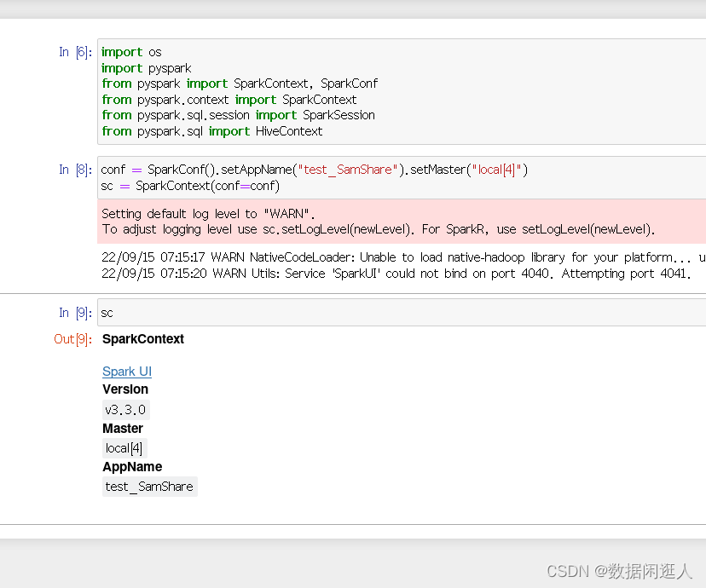The width and height of the screenshot is (706, 588).
Task: Click the AppName label
Action: [132, 466]
